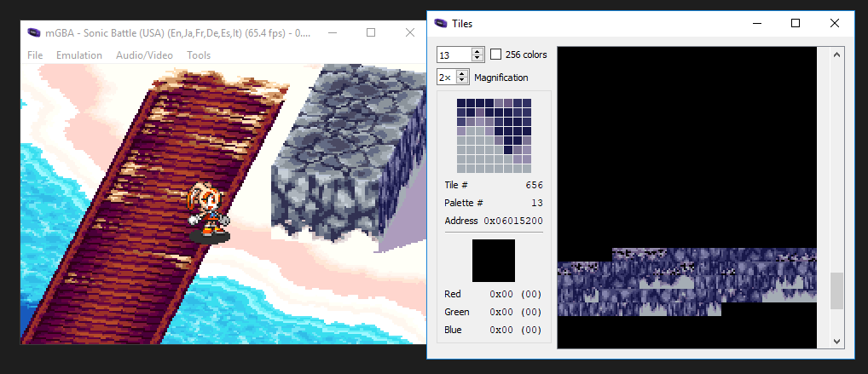This screenshot has height=374, width=868.
Task: Click the Palette # value 13
Action: click(x=537, y=203)
